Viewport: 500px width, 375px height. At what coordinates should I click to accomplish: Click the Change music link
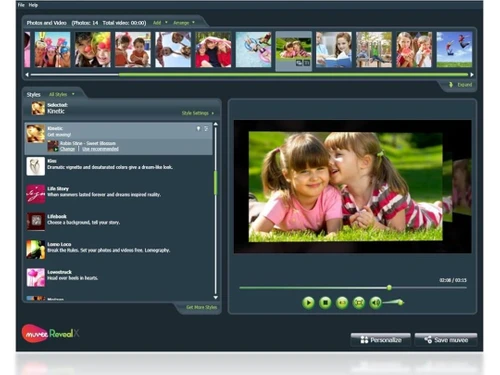coord(67,149)
